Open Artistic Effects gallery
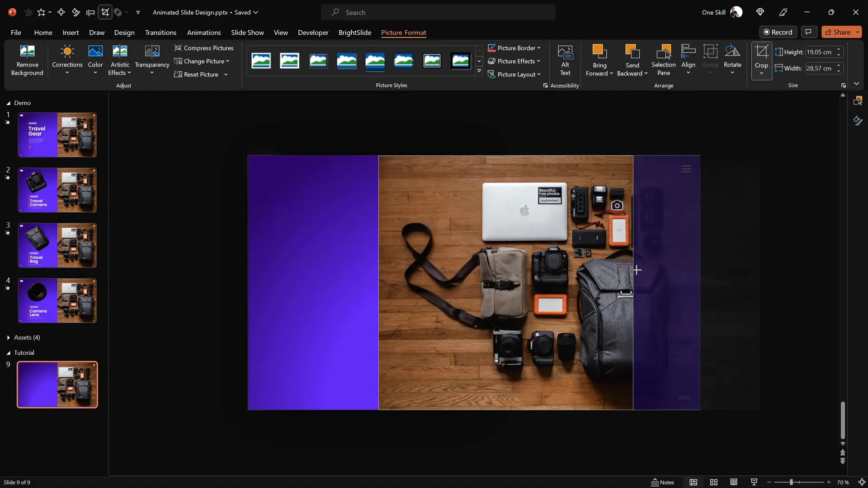The width and height of the screenshot is (868, 488). [120, 60]
